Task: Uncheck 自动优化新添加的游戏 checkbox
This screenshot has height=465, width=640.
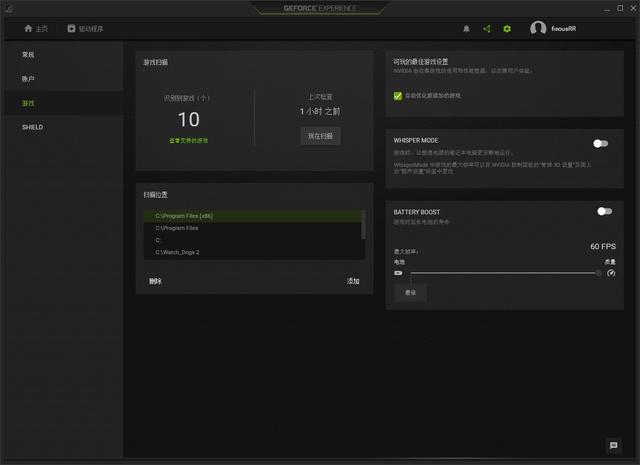Action: click(398, 96)
